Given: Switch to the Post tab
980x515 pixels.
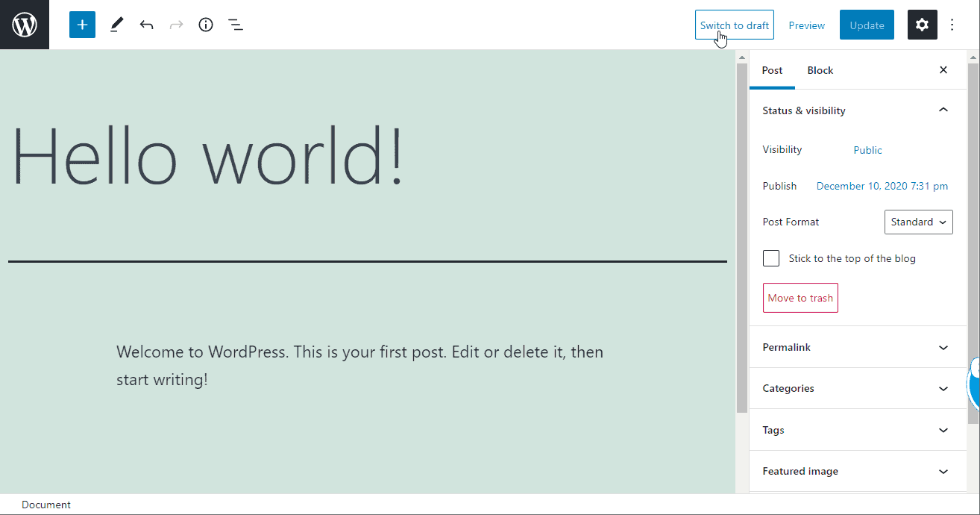Looking at the screenshot, I should [772, 70].
